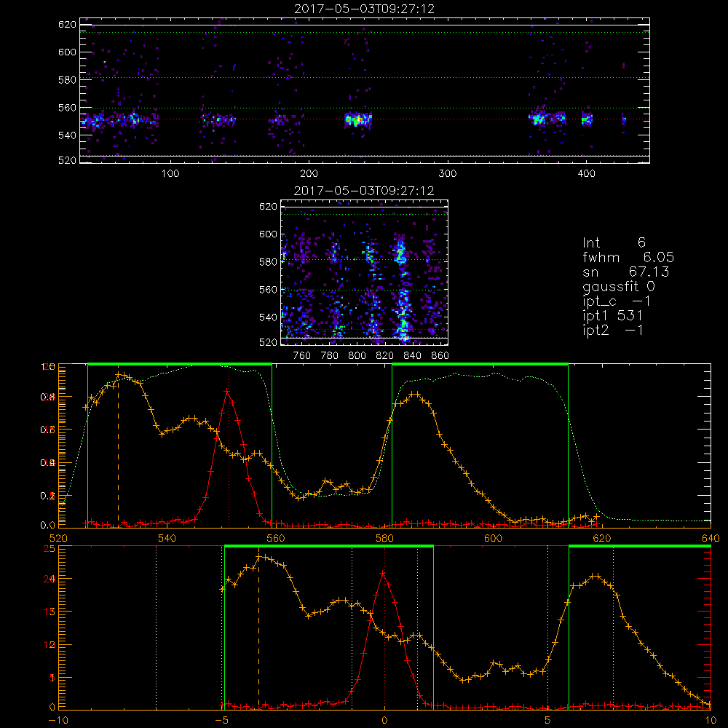Click the brightest vertical streak near 833 in middle image
The height and width of the screenshot is (728, 728).
click(402, 288)
